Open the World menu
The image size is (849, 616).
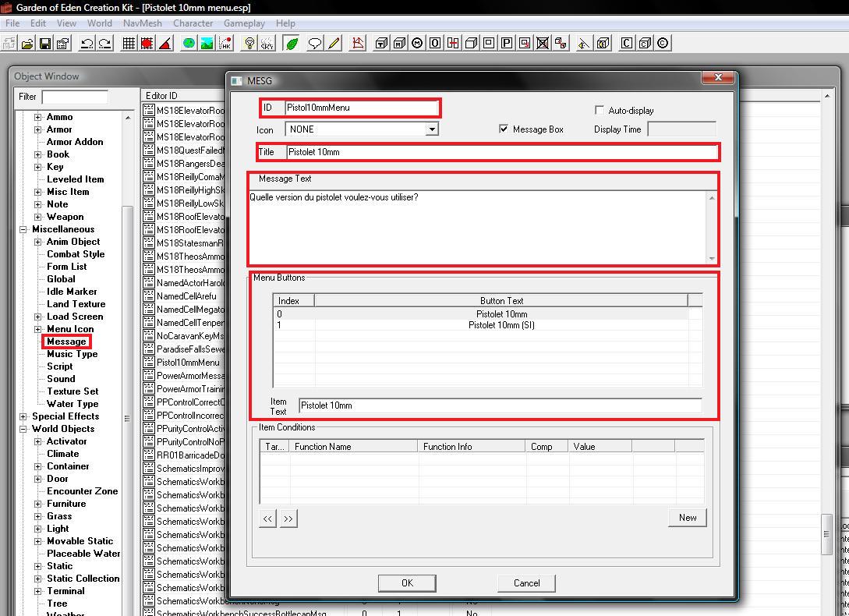click(100, 23)
